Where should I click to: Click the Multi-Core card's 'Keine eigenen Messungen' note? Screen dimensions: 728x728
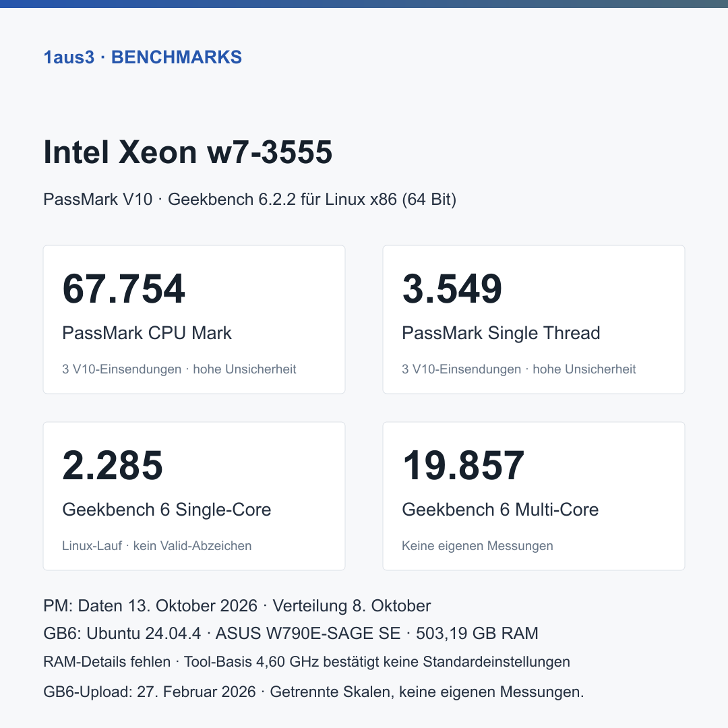click(x=477, y=545)
